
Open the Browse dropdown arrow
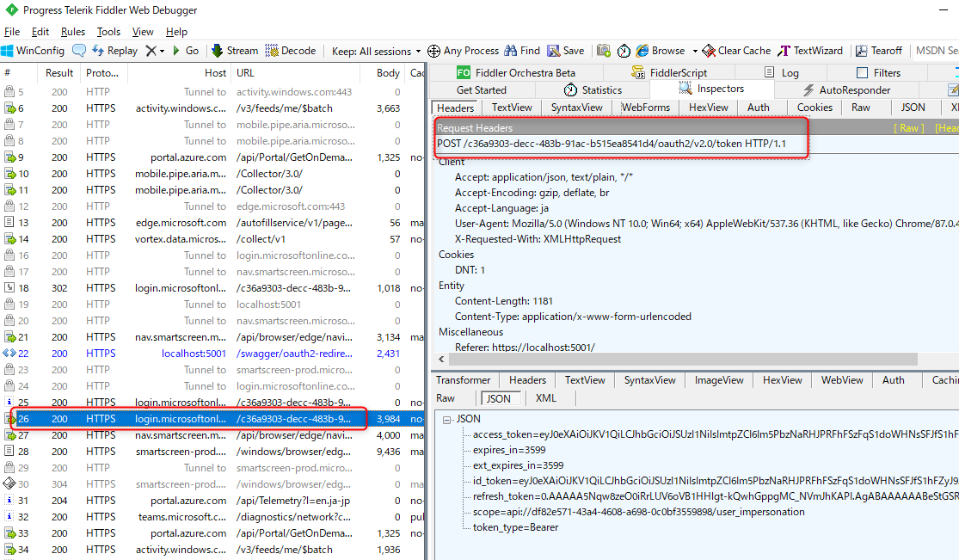click(695, 52)
